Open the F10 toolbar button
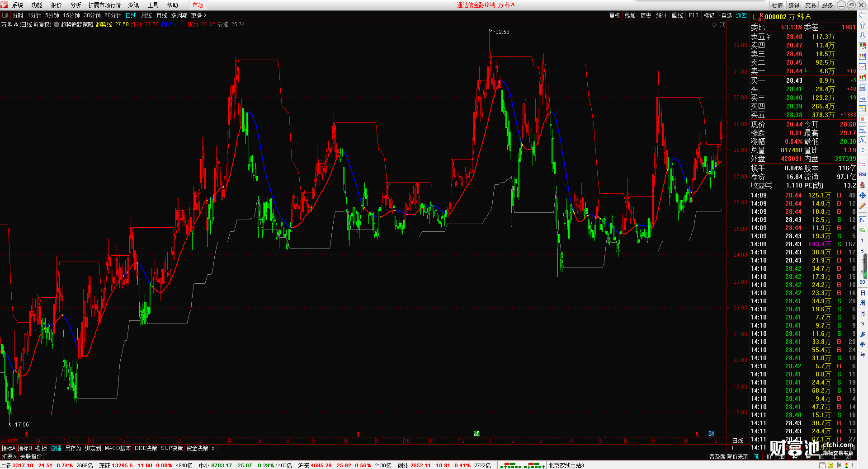 point(693,15)
